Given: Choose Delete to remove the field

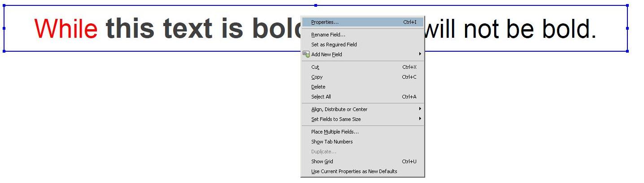Looking at the screenshot, I should [318, 87].
